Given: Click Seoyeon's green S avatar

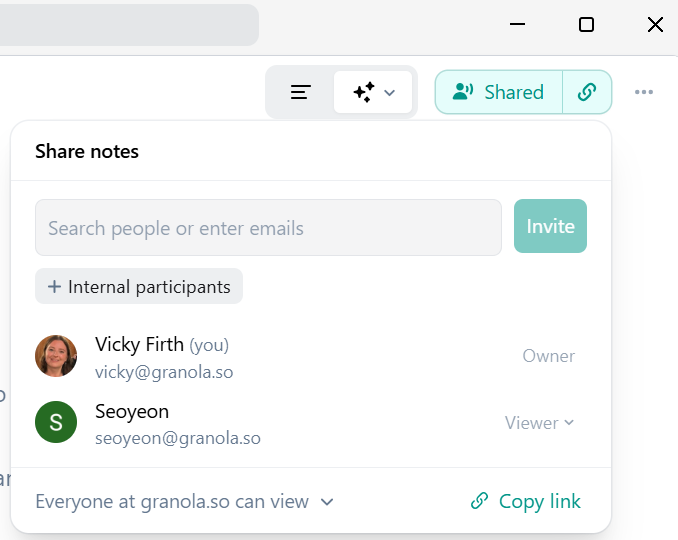Looking at the screenshot, I should tap(56, 422).
